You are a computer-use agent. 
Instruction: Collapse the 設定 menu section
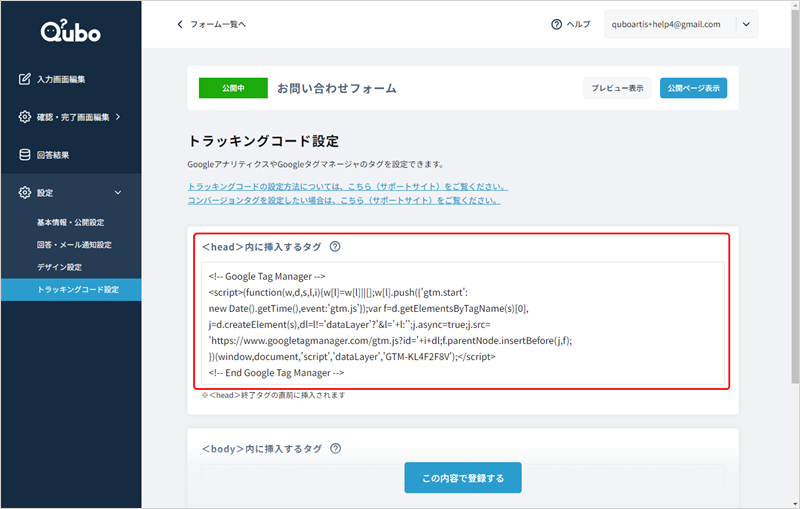(117, 192)
